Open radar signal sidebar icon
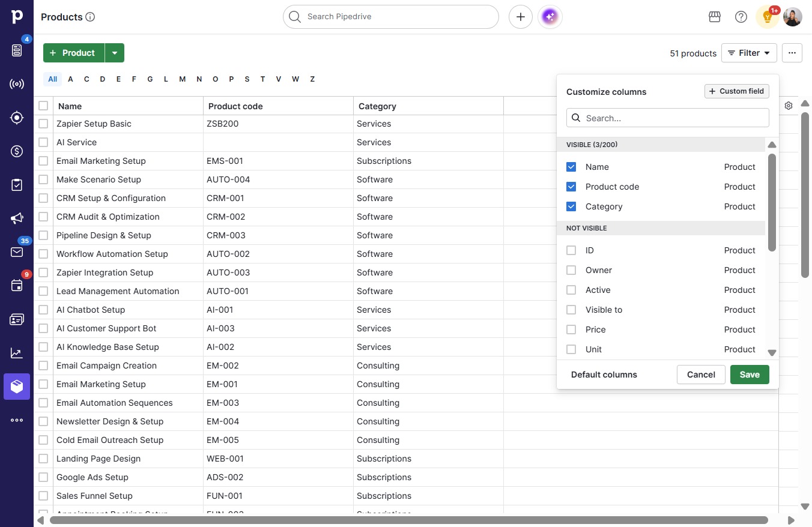 pyautogui.click(x=17, y=84)
